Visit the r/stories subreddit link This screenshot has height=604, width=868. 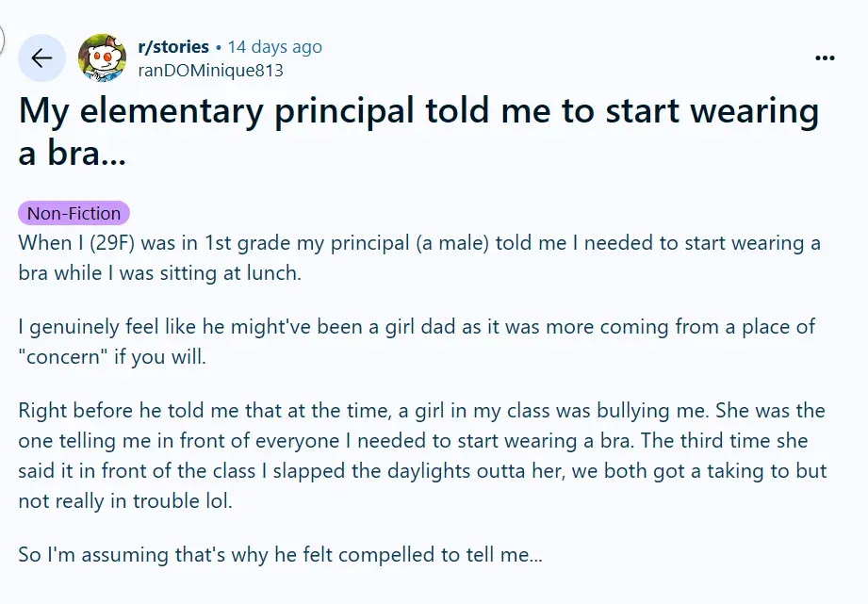point(173,46)
